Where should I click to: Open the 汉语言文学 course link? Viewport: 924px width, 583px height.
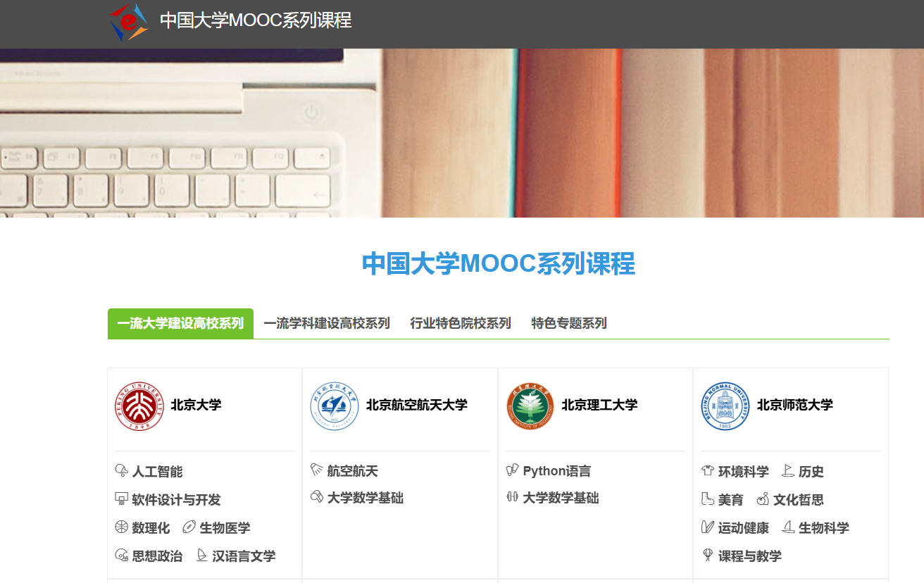244,556
